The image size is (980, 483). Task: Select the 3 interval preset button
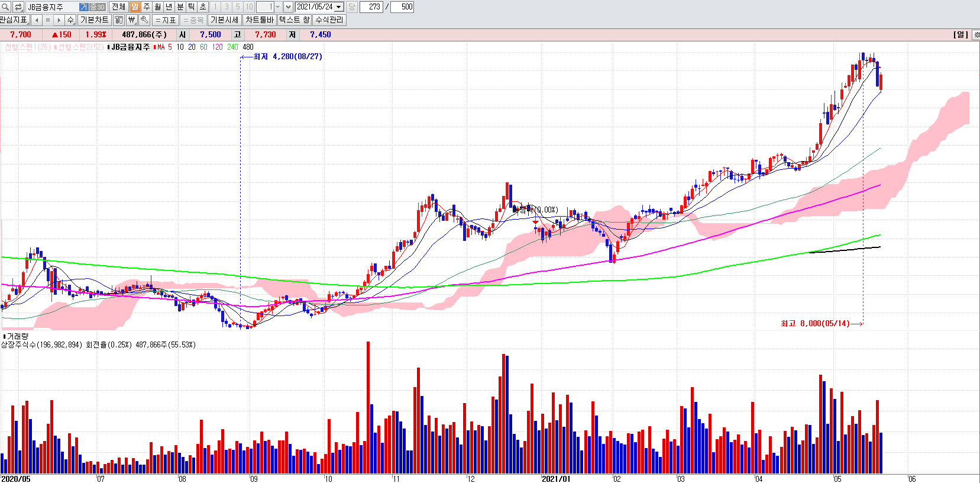point(227,7)
